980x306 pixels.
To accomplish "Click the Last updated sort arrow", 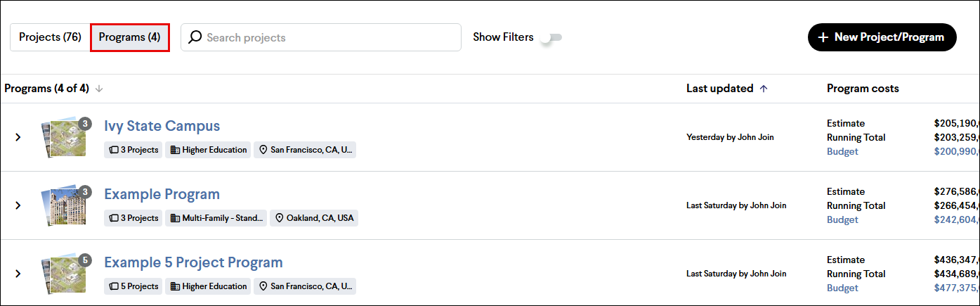I will [x=764, y=89].
